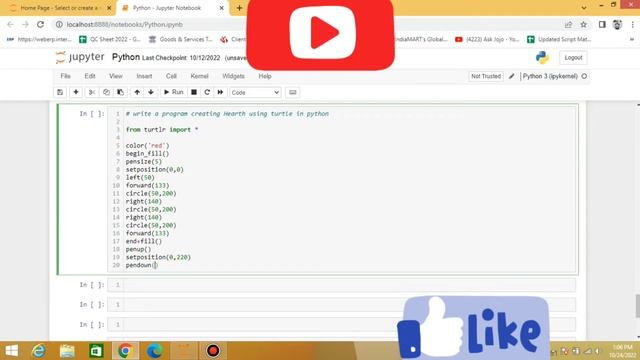Open Microsoft Edge from taskbar
640x360 pixels.
(x=154, y=351)
